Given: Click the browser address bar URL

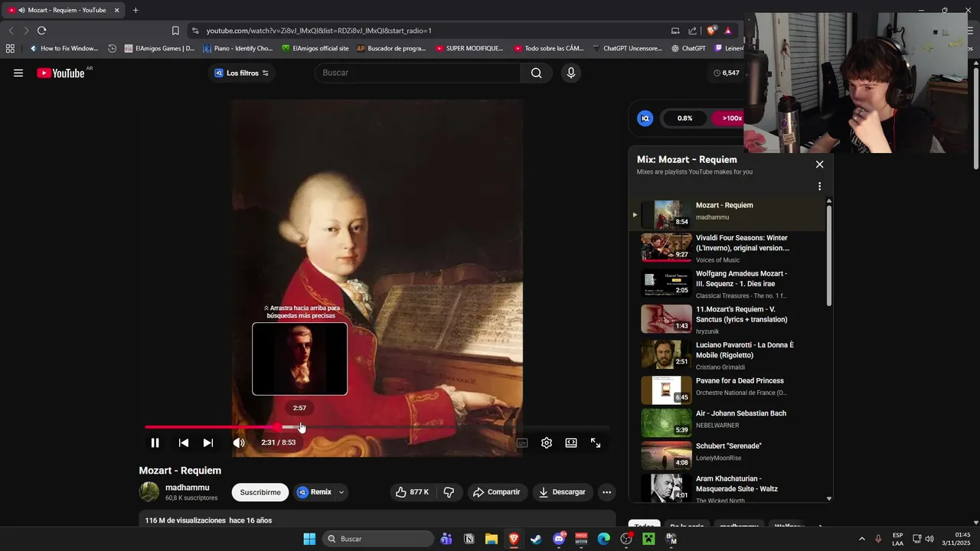Looking at the screenshot, I should pos(318,31).
